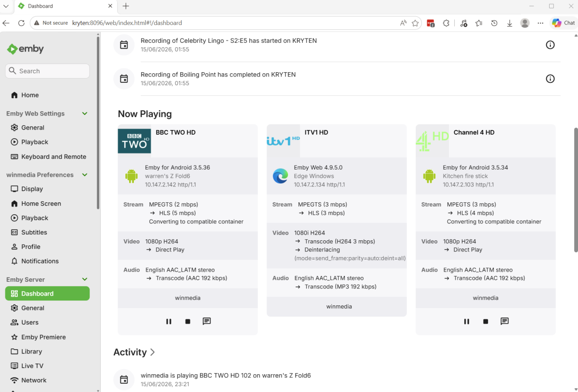578x392 pixels.
Task: Open Home Screen preferences
Action: pyautogui.click(x=47, y=203)
